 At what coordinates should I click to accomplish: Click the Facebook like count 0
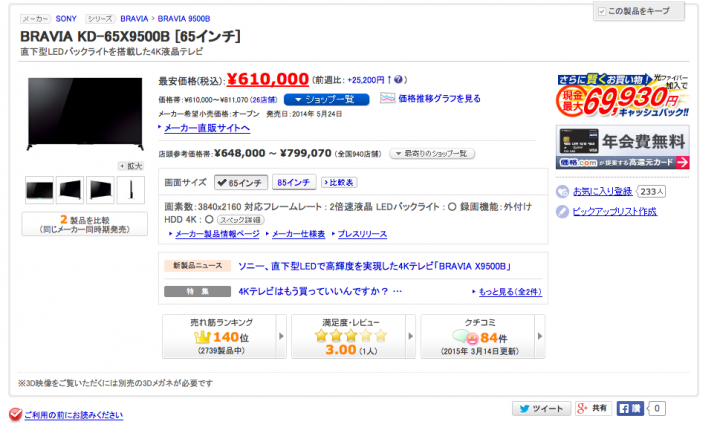click(657, 408)
